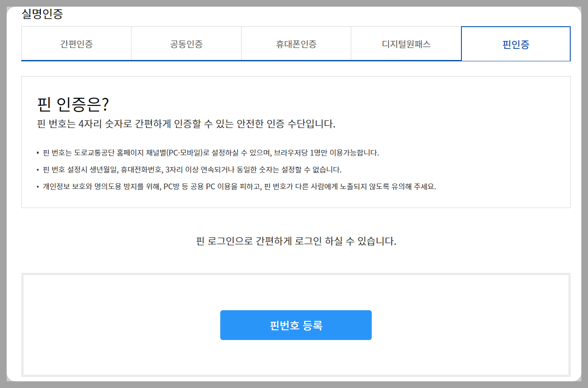Open the 공동인증 tab
The height and width of the screenshot is (388, 588).
click(x=186, y=44)
